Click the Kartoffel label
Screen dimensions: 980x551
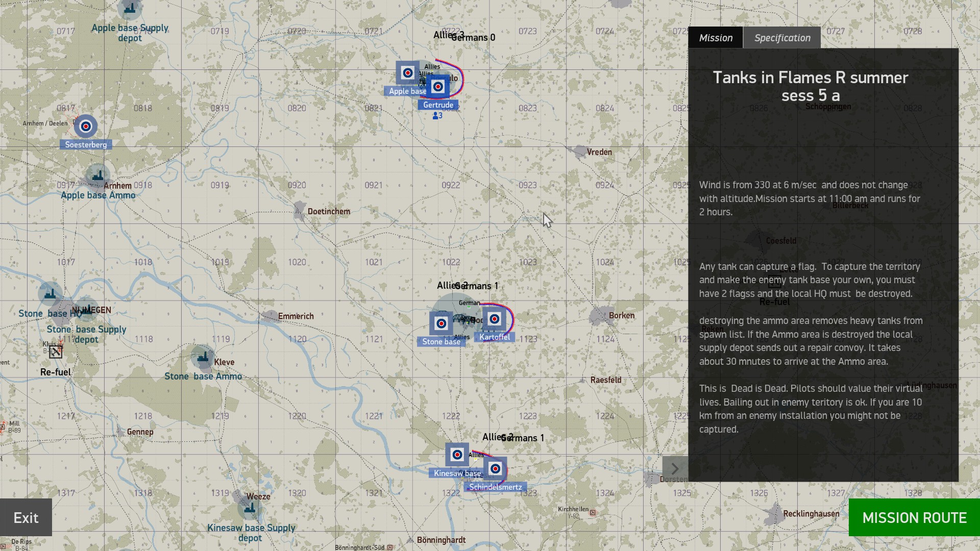pos(495,337)
